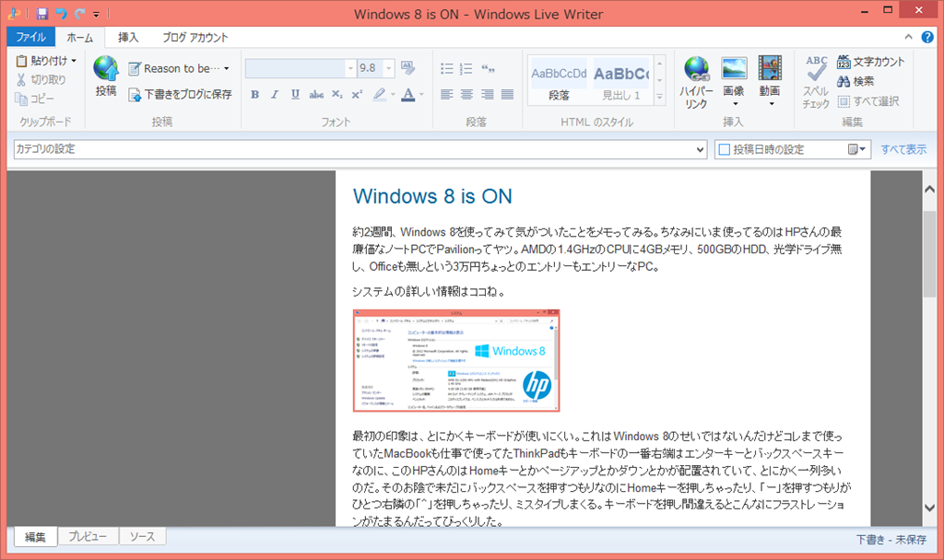The height and width of the screenshot is (560, 944).
Task: Open the ファイル menu
Action: tap(30, 37)
